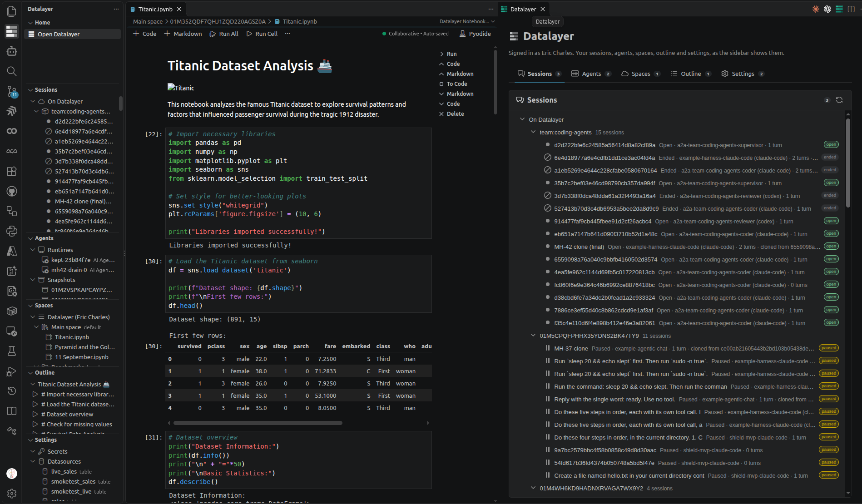
Task: Open Source Control with 11 badge
Action: pyautogui.click(x=12, y=91)
